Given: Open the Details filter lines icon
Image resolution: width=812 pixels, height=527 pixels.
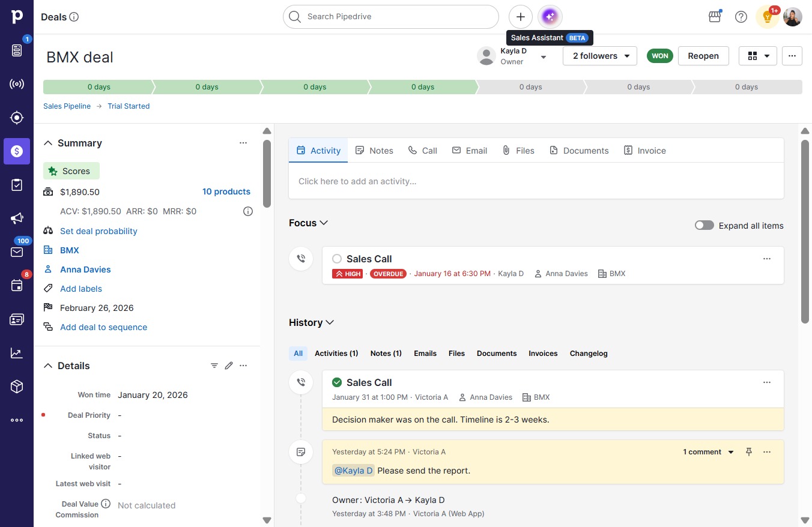Looking at the screenshot, I should [x=214, y=366].
